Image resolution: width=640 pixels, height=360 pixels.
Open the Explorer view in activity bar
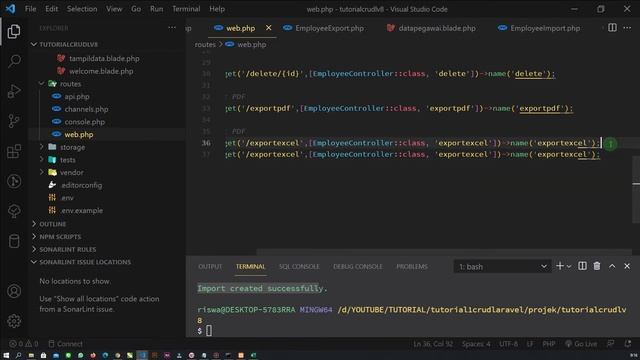tap(14, 31)
